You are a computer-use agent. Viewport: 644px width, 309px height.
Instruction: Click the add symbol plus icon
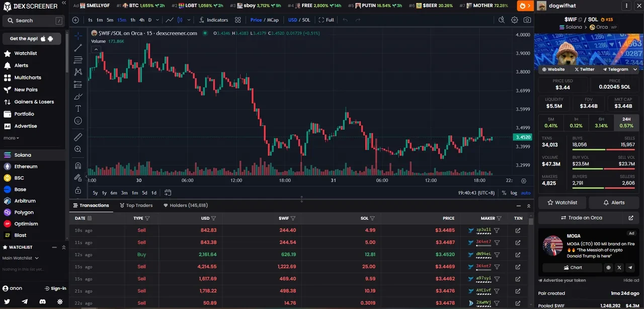click(75, 20)
